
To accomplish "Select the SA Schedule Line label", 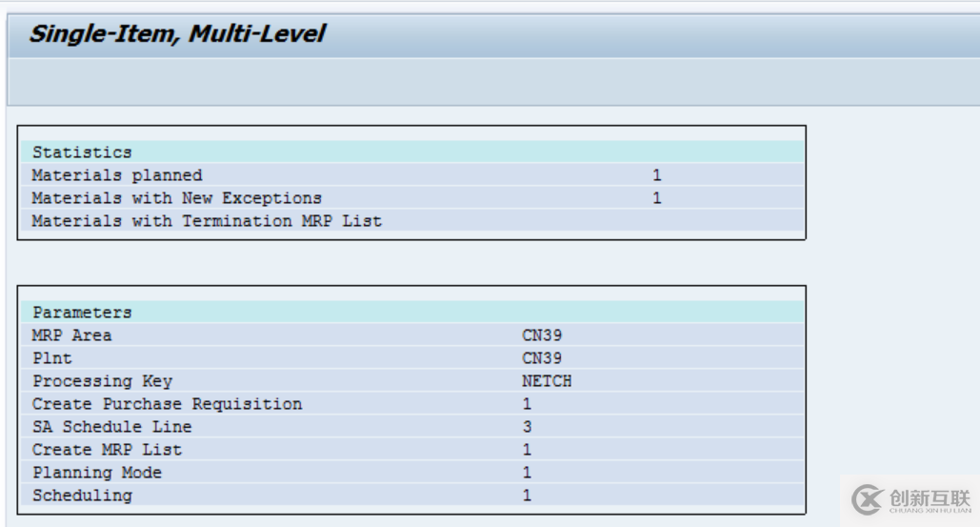I will click(111, 426).
